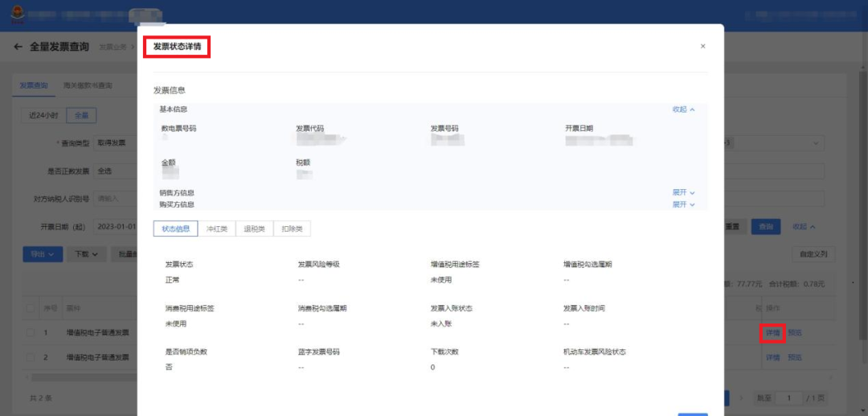This screenshot has width=868, height=416.
Task: Click the 开票日期（起） field showing 2023-01-01
Action: (116, 227)
